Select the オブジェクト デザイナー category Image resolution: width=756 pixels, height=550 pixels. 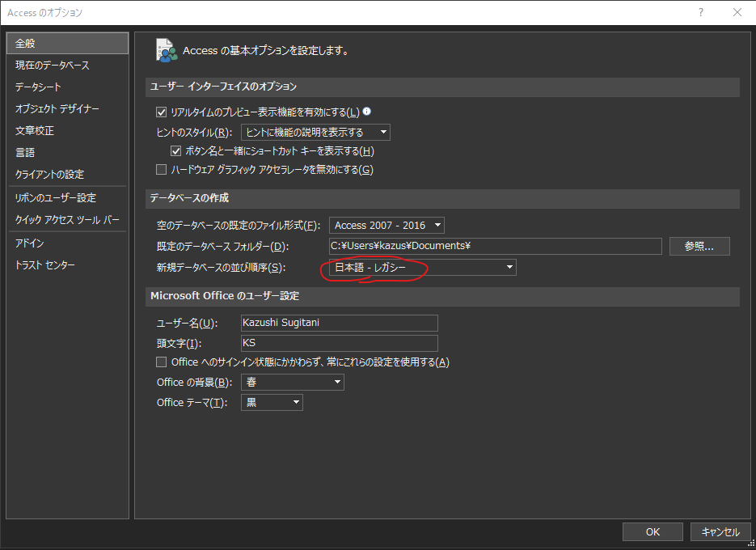[x=67, y=108]
